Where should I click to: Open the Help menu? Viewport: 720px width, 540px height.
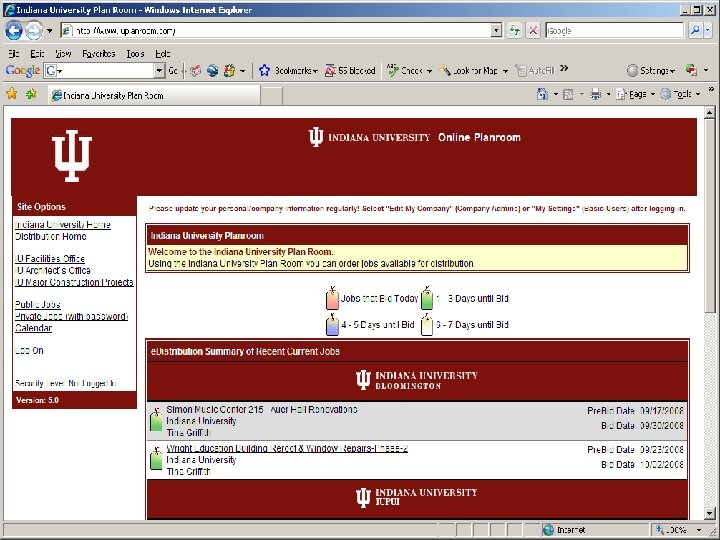(163, 54)
